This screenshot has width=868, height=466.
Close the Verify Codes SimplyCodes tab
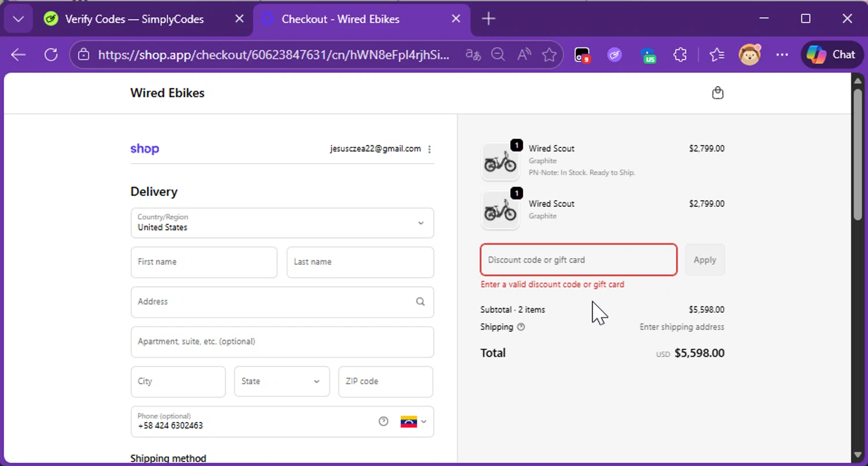240,19
